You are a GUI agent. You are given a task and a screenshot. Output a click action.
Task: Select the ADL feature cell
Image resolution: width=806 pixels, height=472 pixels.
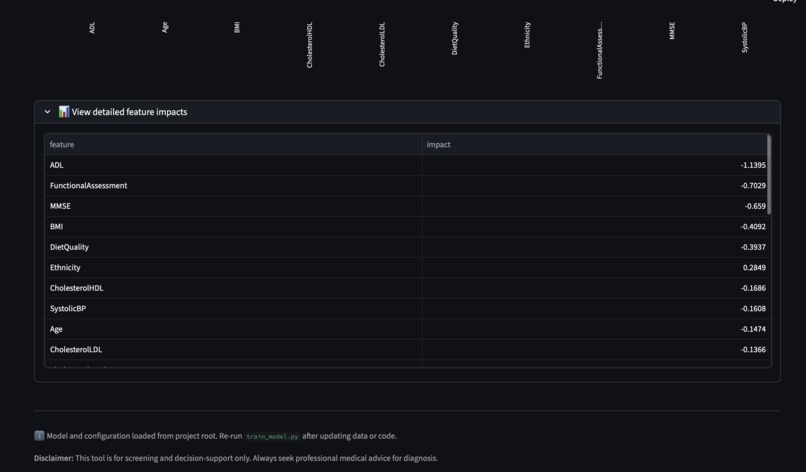(x=233, y=165)
